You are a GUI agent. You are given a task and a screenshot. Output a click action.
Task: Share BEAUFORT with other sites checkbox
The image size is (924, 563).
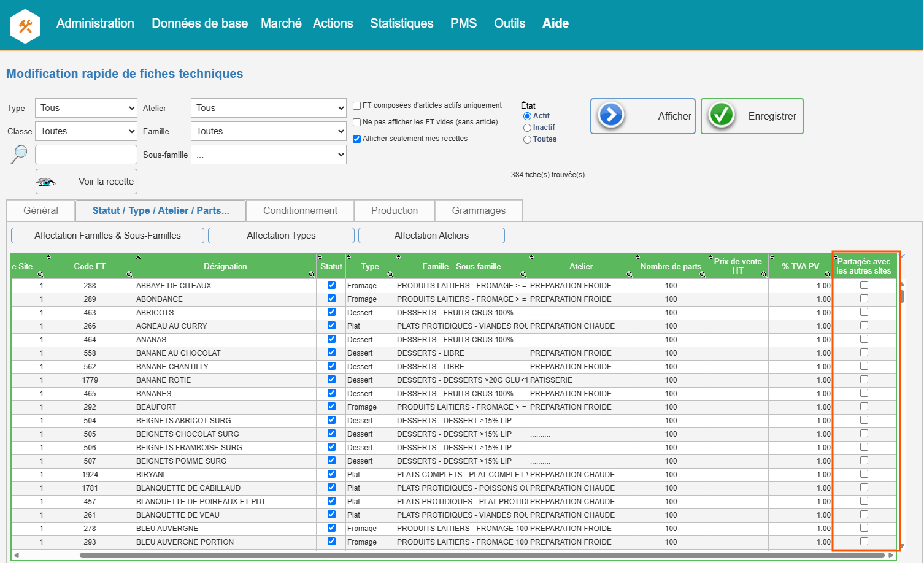coord(864,407)
